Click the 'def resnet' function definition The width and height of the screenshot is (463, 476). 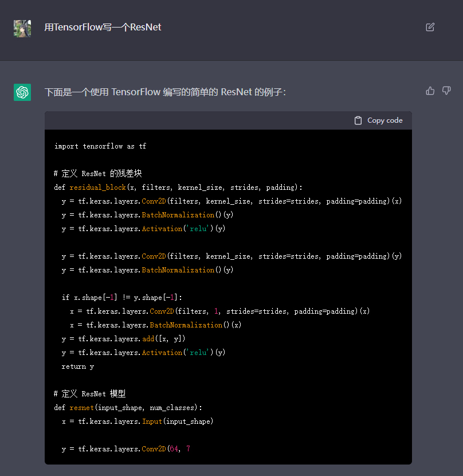tap(128, 408)
